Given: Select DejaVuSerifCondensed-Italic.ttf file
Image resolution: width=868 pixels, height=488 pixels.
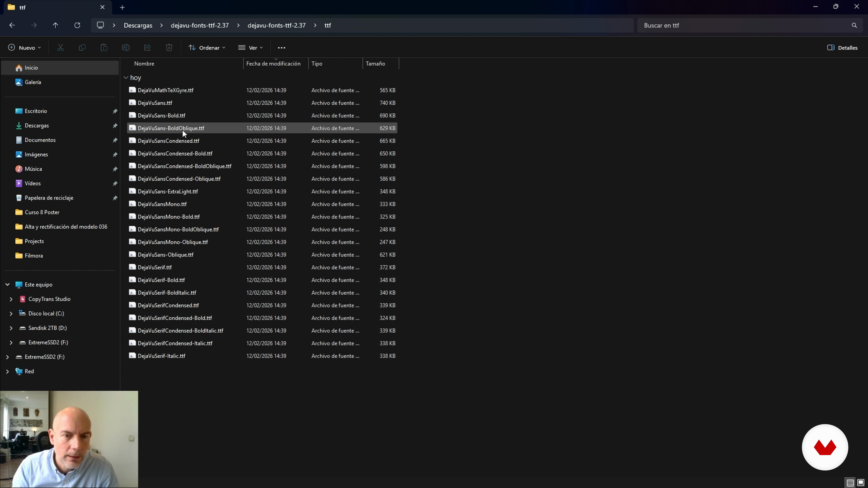Looking at the screenshot, I should click(262, 343).
